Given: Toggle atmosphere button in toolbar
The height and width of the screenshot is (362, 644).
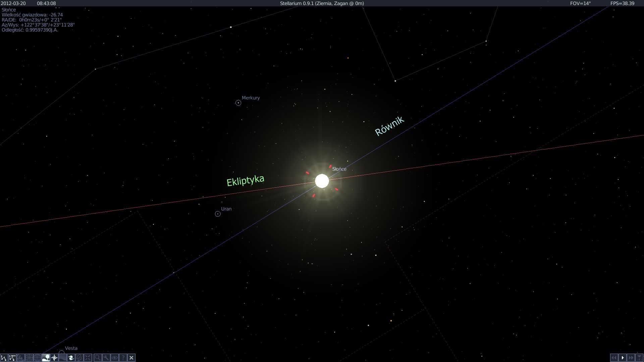Looking at the screenshot, I should [63, 358].
